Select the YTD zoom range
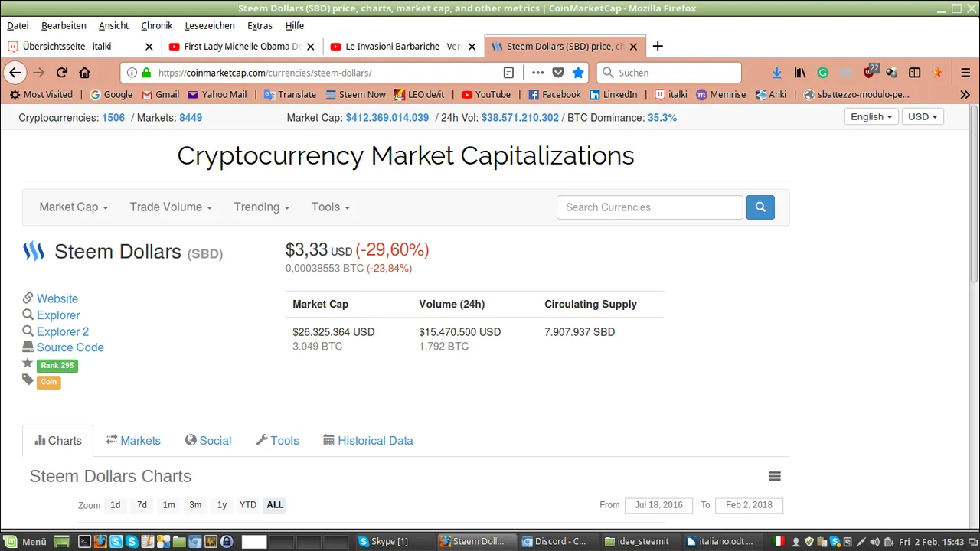Screen dimensions: 980x551 248,505
